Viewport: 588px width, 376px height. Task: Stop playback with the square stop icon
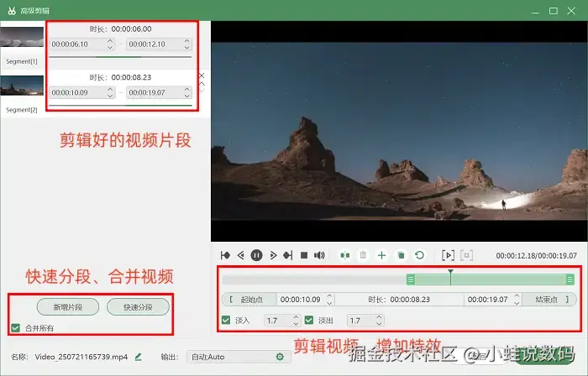point(304,255)
